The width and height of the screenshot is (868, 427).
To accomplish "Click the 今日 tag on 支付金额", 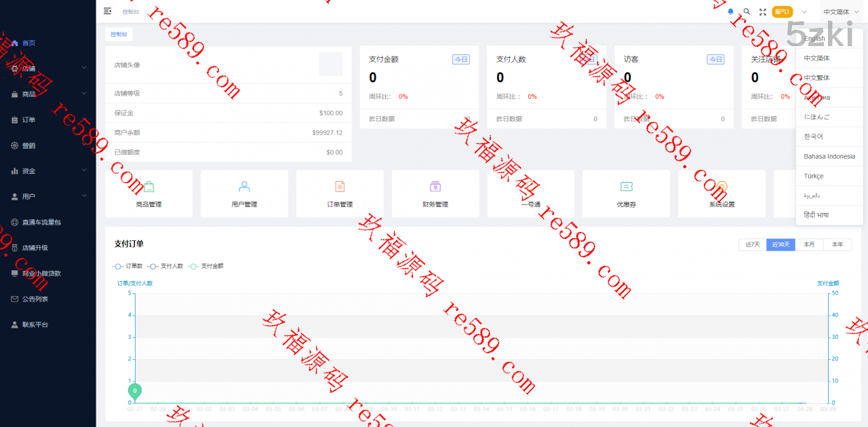I will [461, 60].
